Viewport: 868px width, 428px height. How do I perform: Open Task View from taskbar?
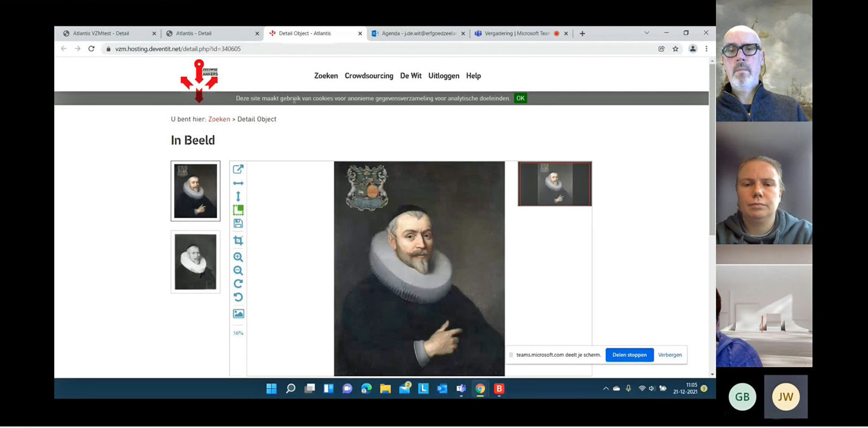(x=310, y=389)
